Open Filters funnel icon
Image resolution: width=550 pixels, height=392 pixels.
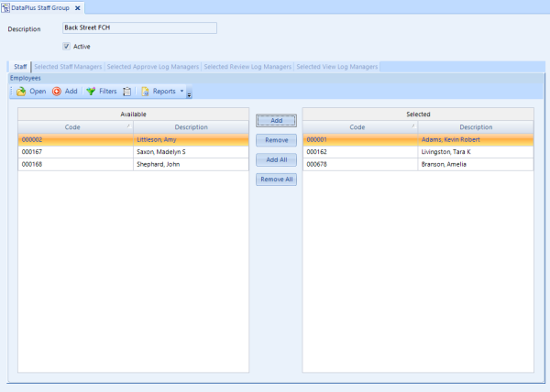pyautogui.click(x=90, y=92)
